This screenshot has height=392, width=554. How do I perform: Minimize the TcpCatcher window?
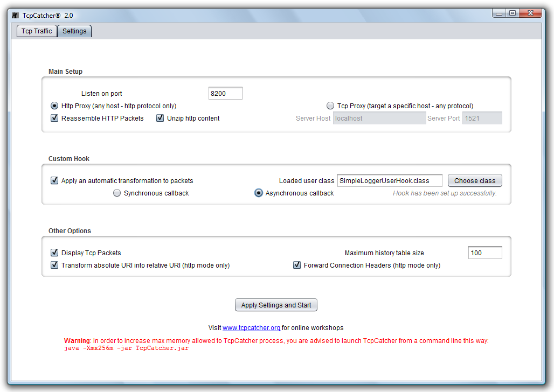coord(499,13)
